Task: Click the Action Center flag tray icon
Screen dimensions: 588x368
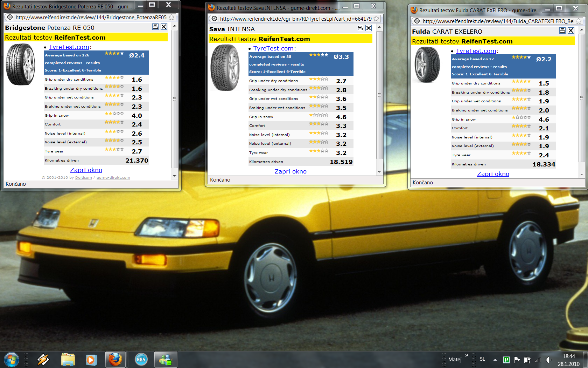Action: 517,360
